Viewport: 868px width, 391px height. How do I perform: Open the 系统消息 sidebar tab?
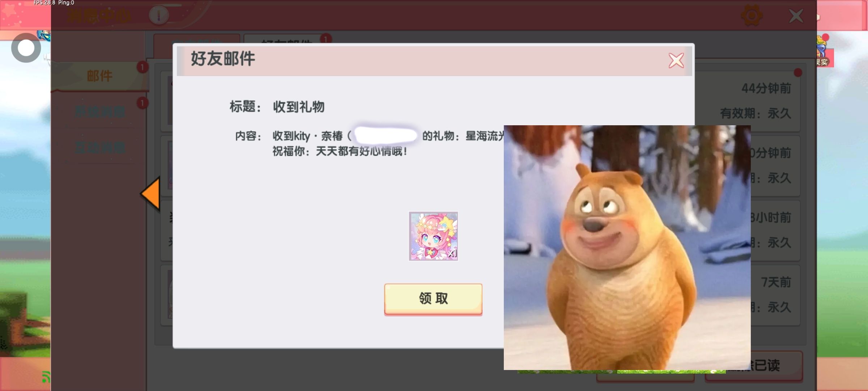[99, 112]
